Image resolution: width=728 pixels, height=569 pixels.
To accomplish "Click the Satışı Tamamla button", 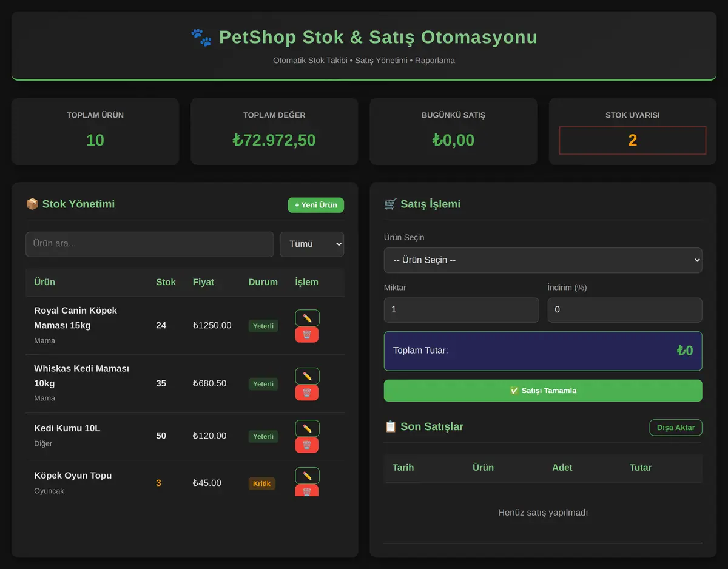I will click(x=543, y=391).
